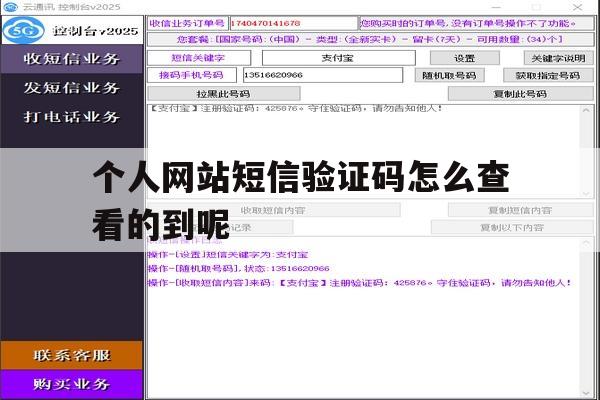600x400 pixels.
Task: Click the 收信业务订单号 label
Action: point(188,23)
